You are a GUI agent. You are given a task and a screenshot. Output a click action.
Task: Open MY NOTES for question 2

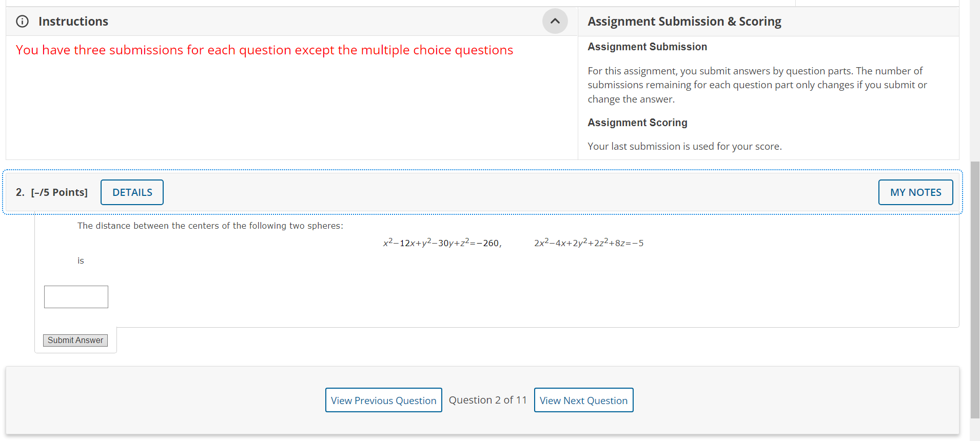[x=915, y=192]
